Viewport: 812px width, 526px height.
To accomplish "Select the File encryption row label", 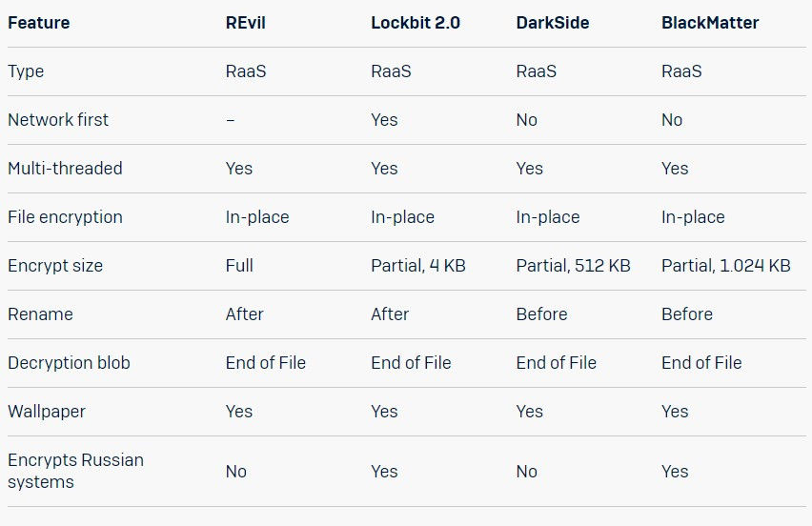I will tap(65, 217).
